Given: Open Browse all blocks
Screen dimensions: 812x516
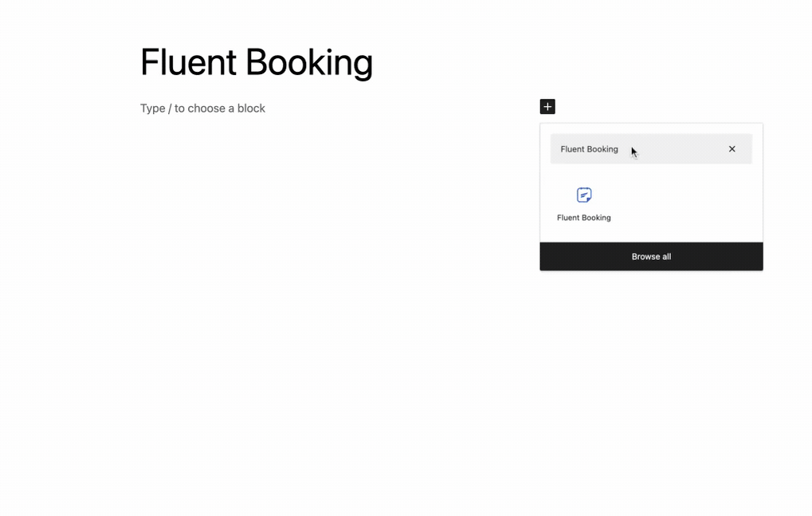Looking at the screenshot, I should (x=651, y=257).
